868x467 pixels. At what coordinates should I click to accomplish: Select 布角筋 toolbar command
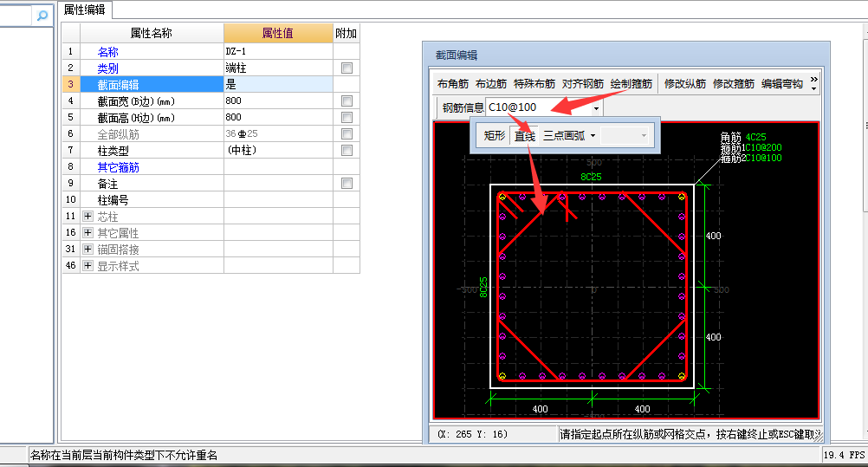coord(453,84)
